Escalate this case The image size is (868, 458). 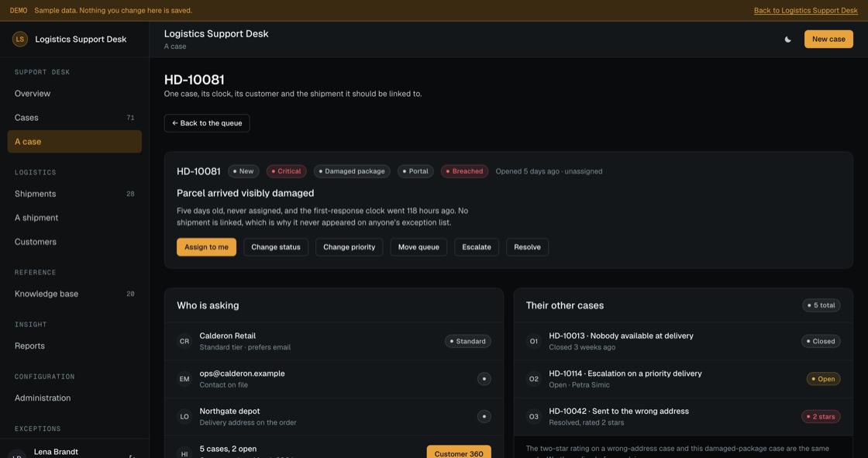[477, 247]
